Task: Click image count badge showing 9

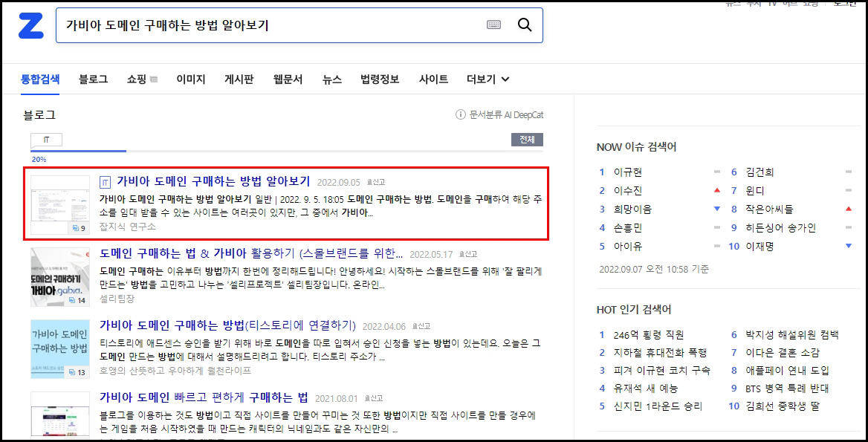Action: [x=78, y=228]
